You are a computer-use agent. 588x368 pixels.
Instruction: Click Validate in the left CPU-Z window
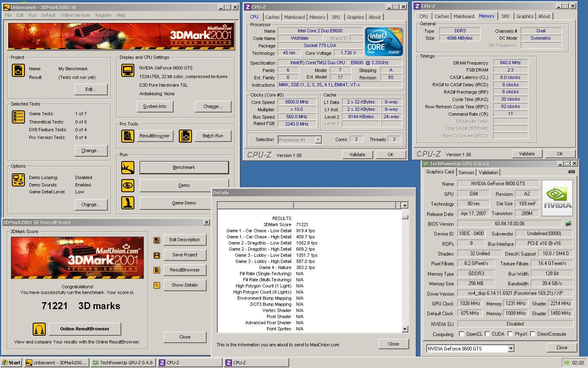coord(357,155)
